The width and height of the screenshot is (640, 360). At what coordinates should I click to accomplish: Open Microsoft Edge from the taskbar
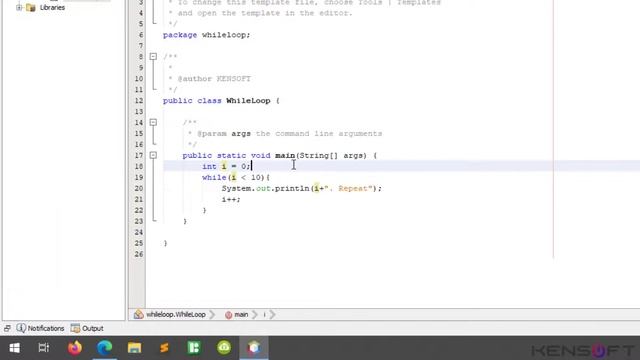[104, 348]
